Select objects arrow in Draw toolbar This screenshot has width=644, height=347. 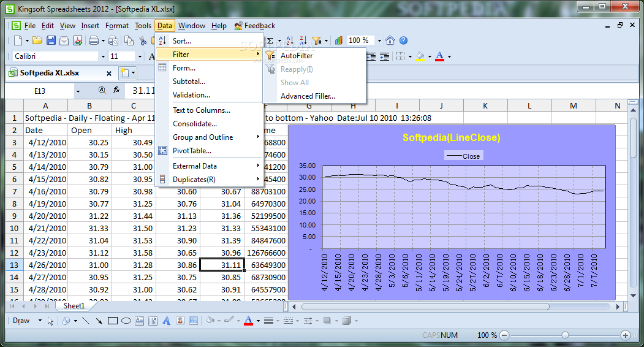coord(50,321)
